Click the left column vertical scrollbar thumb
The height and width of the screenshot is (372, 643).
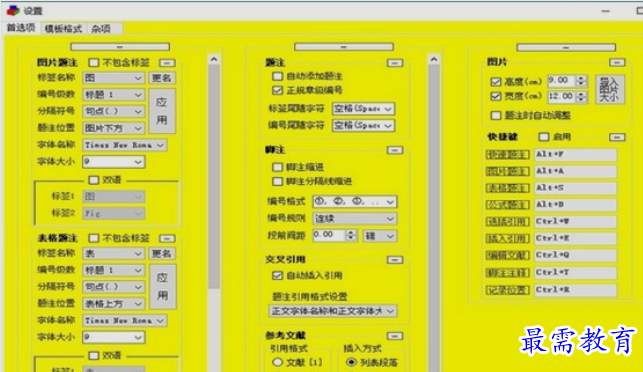[x=214, y=177]
